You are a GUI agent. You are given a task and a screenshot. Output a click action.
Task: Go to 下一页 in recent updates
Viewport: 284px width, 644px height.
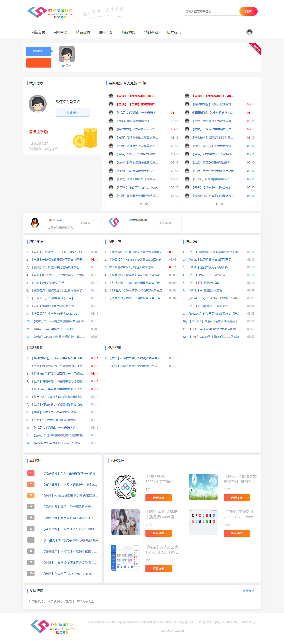pyautogui.click(x=219, y=204)
